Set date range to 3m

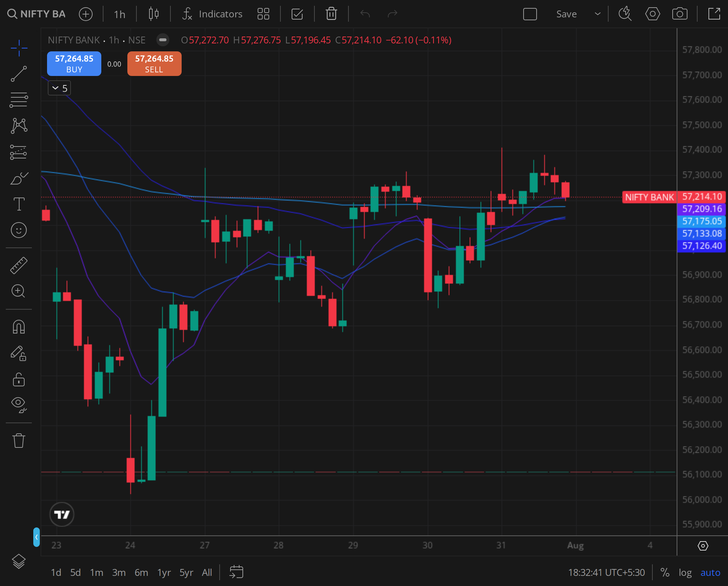coord(119,573)
